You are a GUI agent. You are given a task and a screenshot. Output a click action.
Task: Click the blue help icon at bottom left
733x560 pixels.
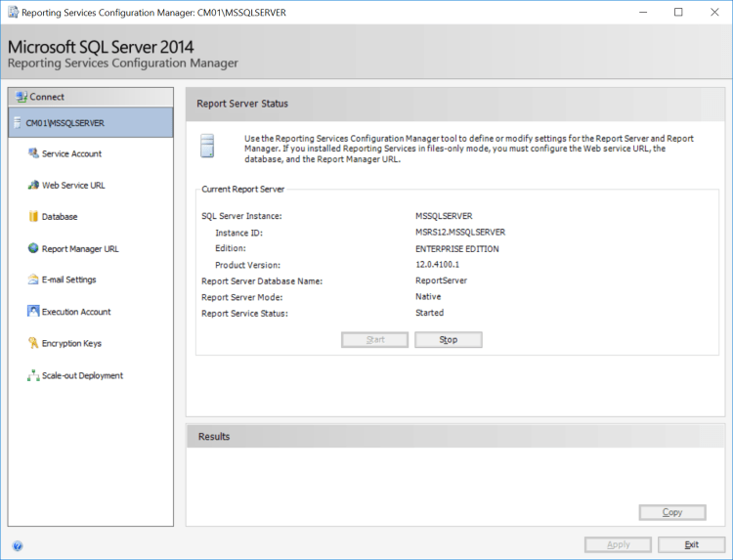click(x=18, y=546)
